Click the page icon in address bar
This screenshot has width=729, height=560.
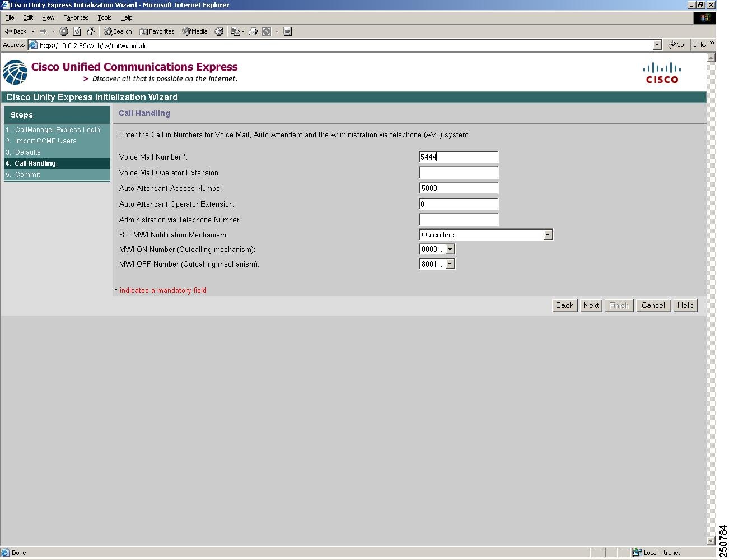click(33, 45)
